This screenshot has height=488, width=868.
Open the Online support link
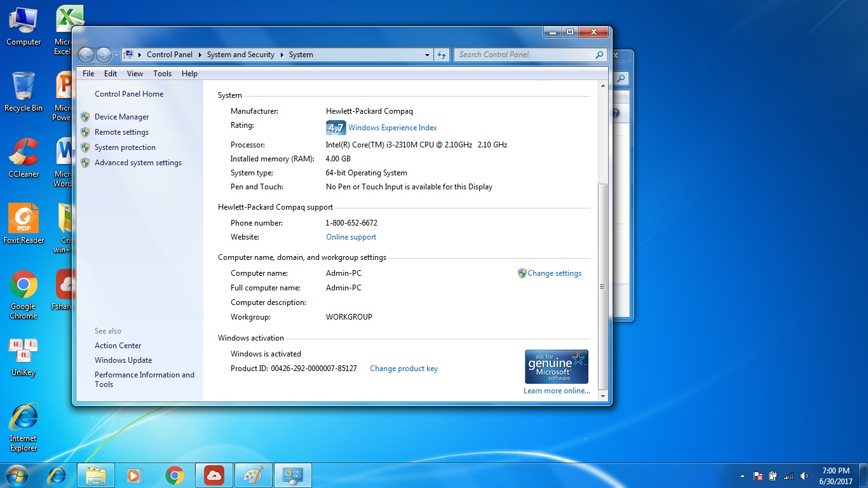tap(351, 236)
